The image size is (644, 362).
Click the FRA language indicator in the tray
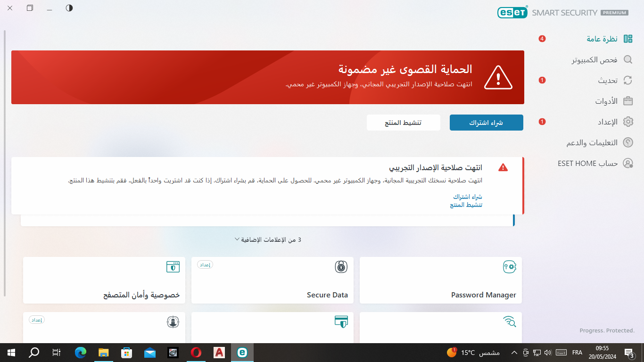tap(577, 353)
